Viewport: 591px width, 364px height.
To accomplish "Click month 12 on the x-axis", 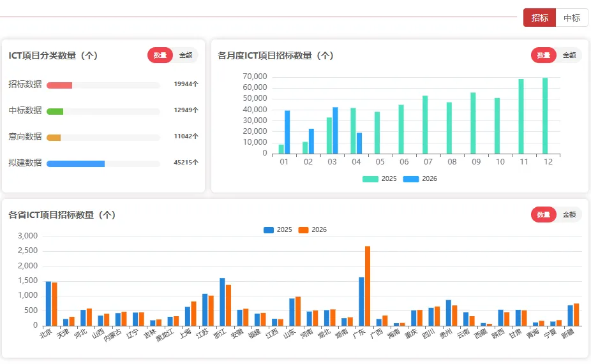I will click(548, 162).
